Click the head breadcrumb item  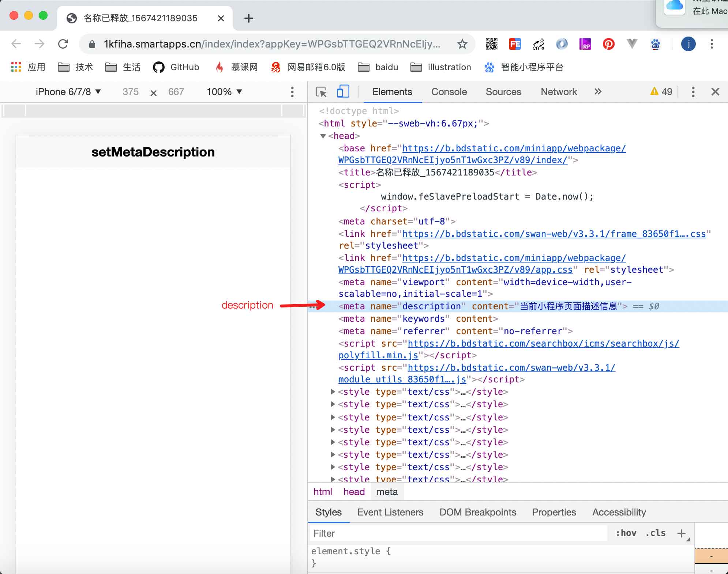click(354, 492)
